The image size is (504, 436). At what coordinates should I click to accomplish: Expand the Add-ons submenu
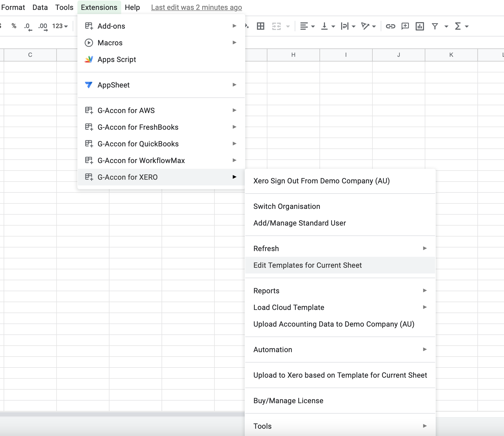[161, 26]
